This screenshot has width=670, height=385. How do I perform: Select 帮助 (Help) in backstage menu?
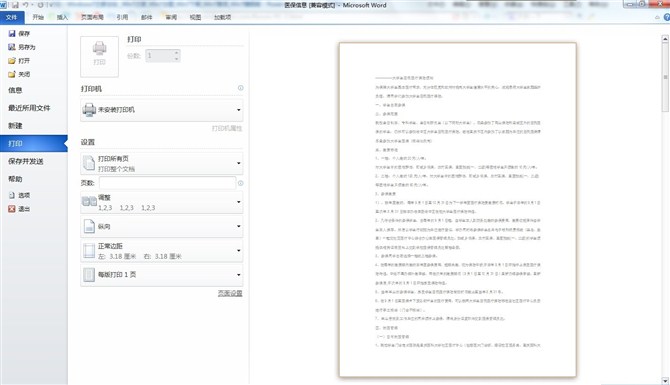tap(34, 179)
